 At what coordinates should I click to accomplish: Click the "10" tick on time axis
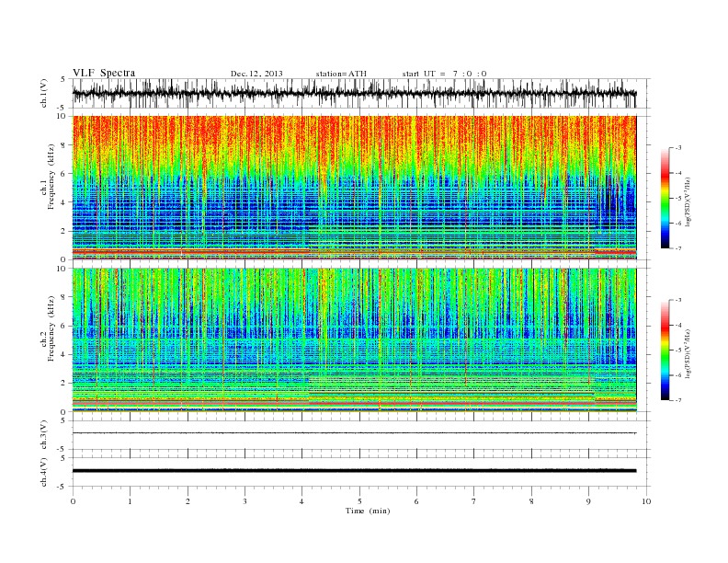click(646, 501)
